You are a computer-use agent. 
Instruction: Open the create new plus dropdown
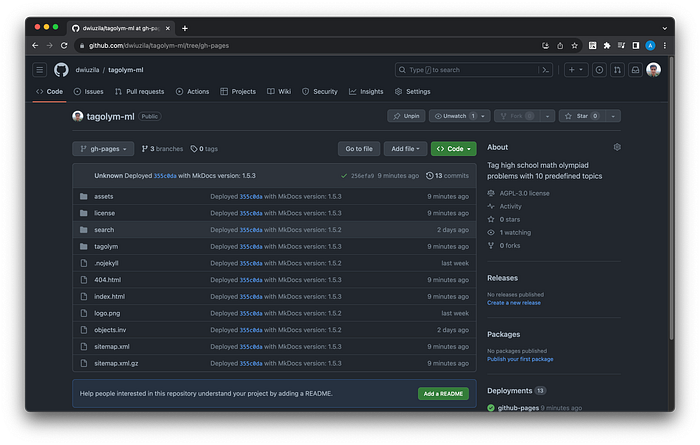(576, 70)
